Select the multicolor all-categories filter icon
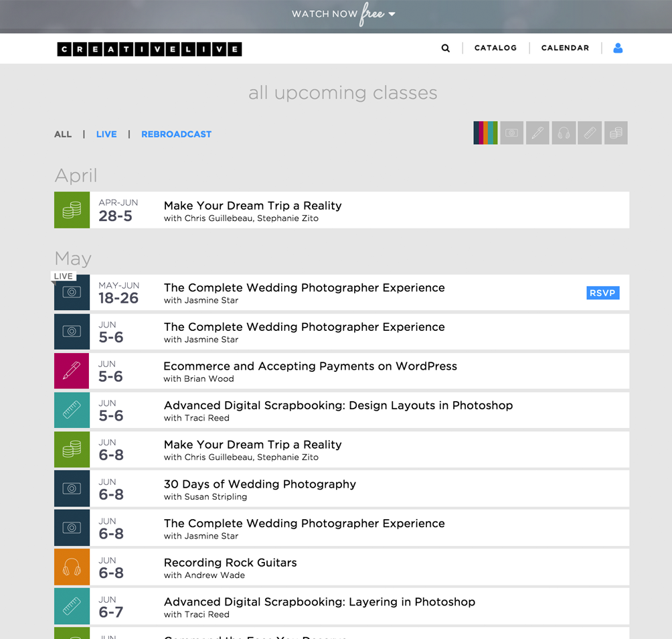672x639 pixels. click(x=485, y=133)
